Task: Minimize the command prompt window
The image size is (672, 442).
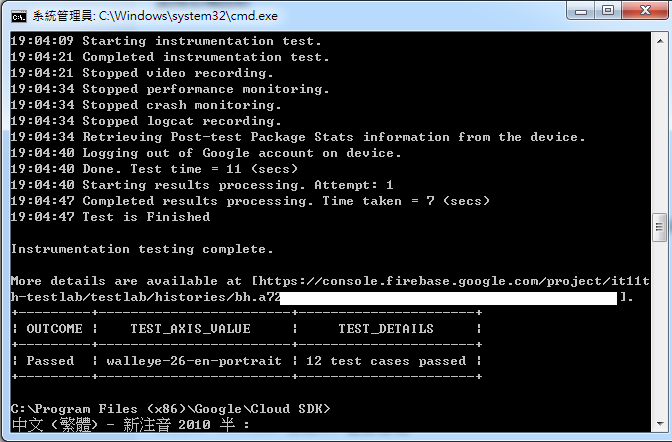Action: tap(581, 11)
